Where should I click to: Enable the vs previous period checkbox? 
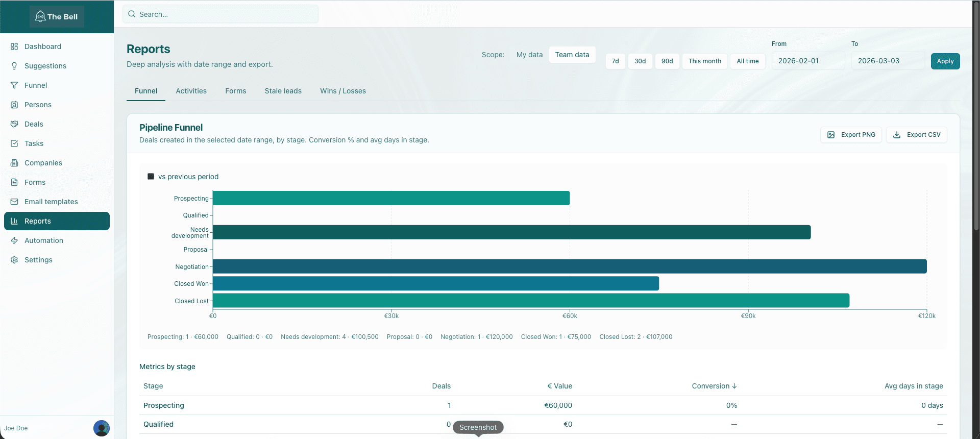tap(151, 177)
